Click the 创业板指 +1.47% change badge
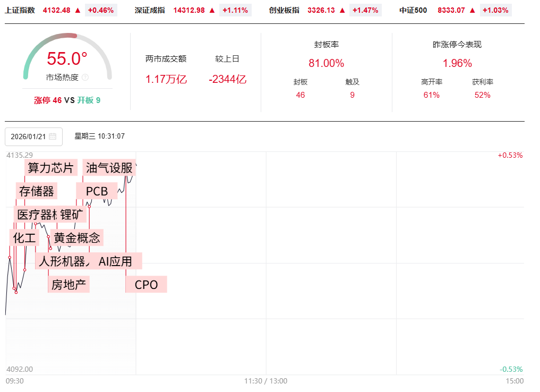The image size is (540, 392). (365, 10)
